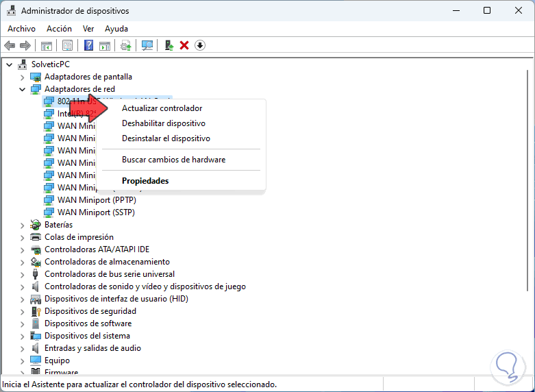
Task: Open Propiedades from the context menu
Action: (181, 181)
